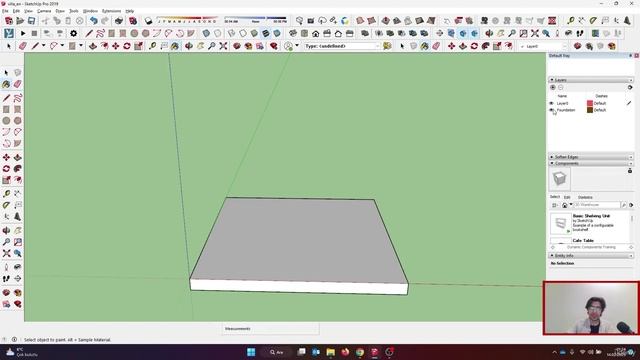
Task: Expand the Soften Edges panel
Action: (x=591, y=157)
